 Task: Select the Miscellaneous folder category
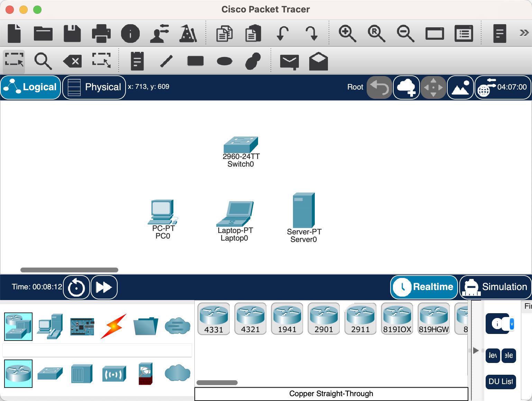[146, 326]
